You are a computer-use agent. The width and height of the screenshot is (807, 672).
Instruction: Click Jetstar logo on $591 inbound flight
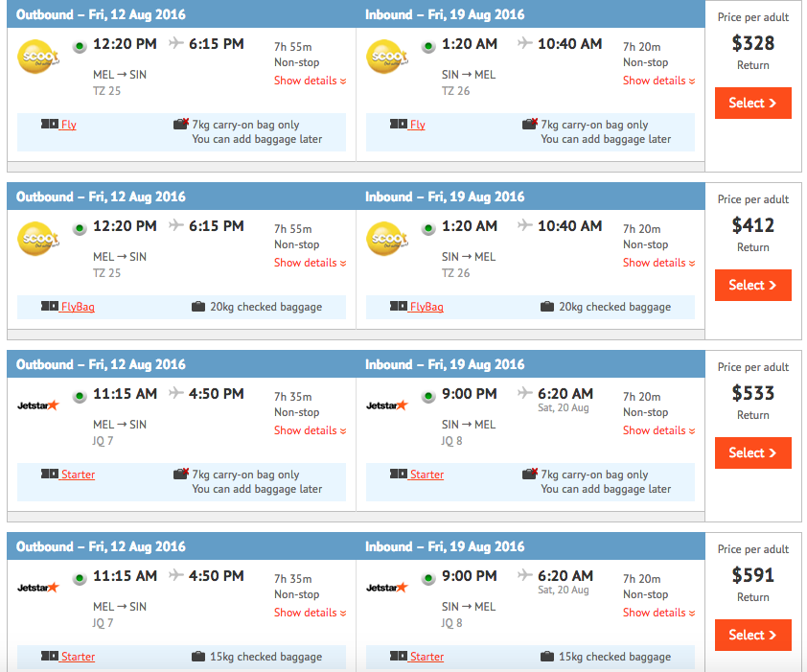tap(387, 588)
